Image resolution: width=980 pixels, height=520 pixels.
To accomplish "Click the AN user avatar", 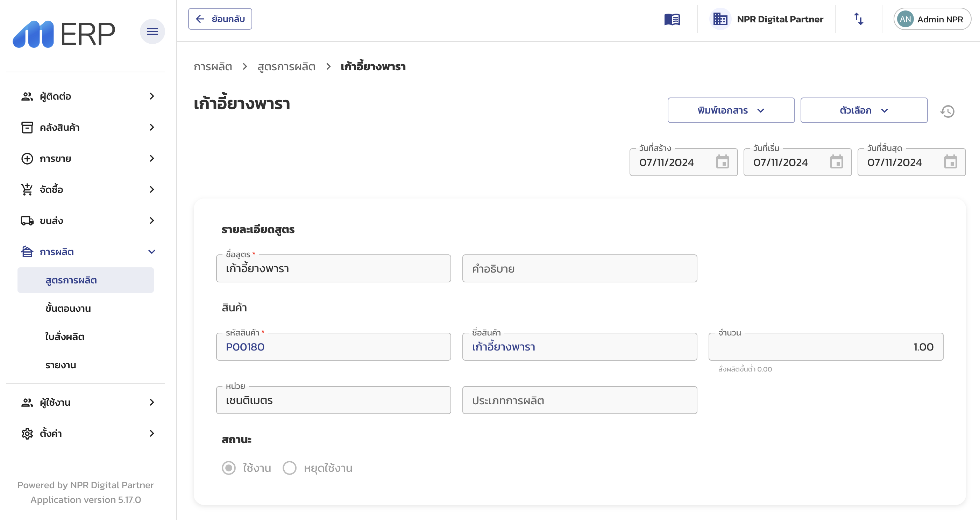I will [905, 19].
